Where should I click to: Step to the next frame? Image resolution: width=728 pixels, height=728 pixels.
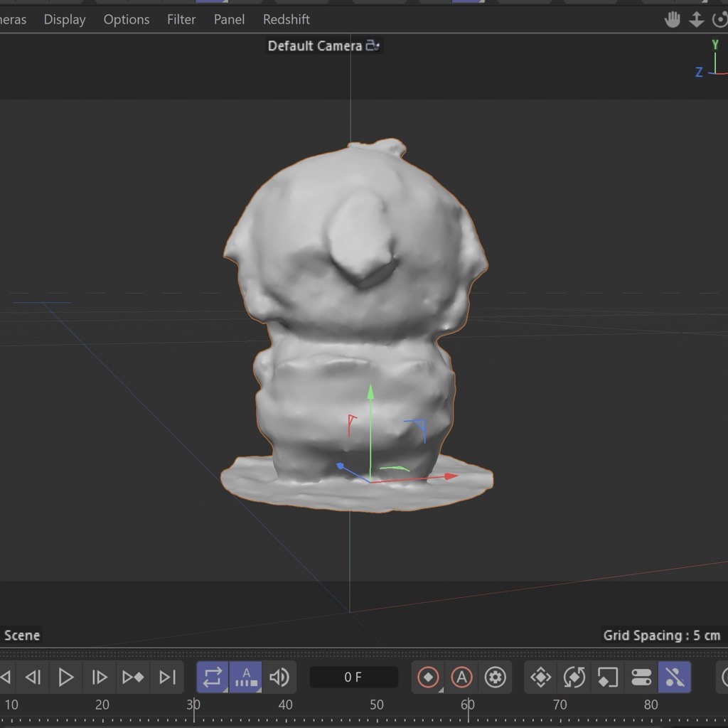click(100, 678)
